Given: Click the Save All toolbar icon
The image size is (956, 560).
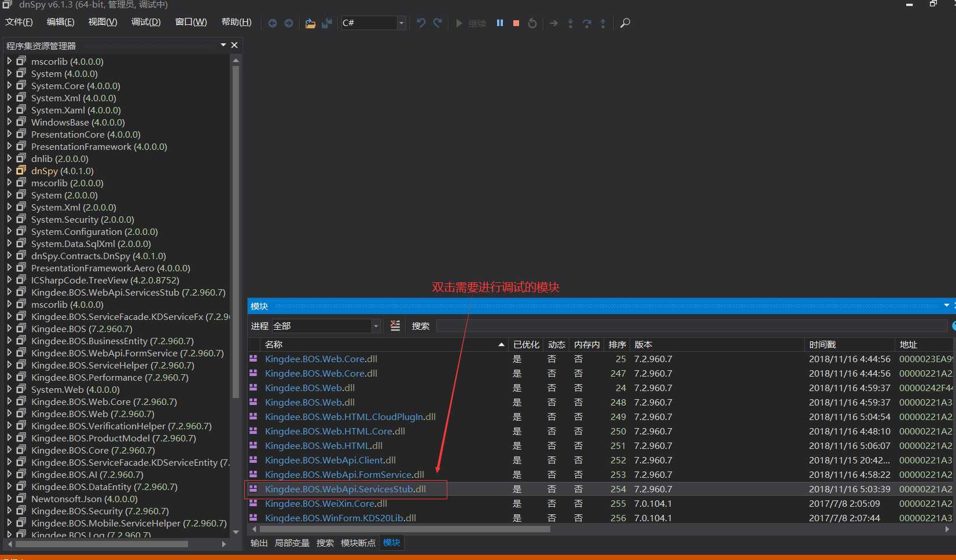Looking at the screenshot, I should pyautogui.click(x=327, y=23).
